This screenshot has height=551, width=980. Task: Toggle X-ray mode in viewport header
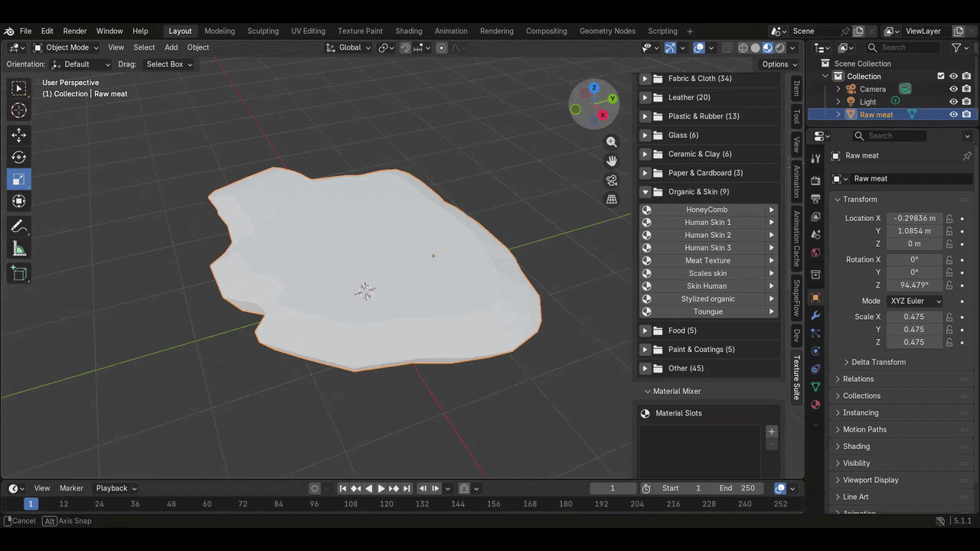point(727,47)
